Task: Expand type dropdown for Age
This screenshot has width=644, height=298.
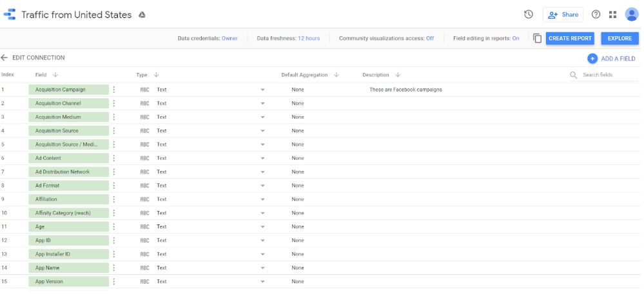Action: 262,226
